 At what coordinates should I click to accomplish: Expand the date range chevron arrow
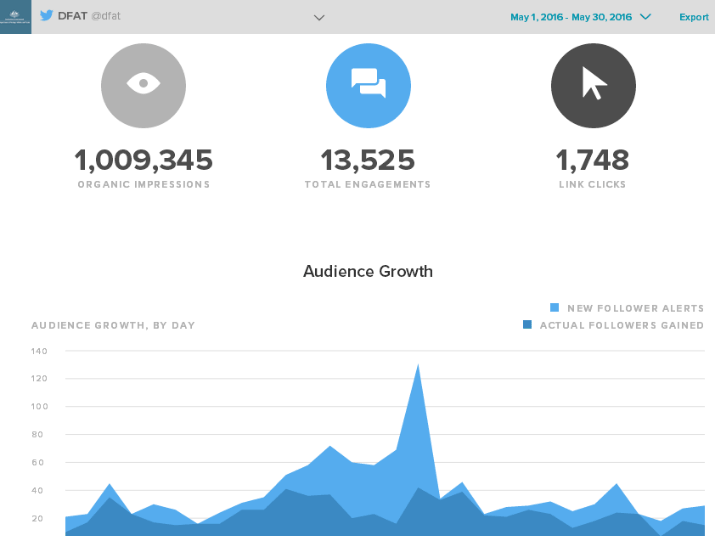pos(645,17)
